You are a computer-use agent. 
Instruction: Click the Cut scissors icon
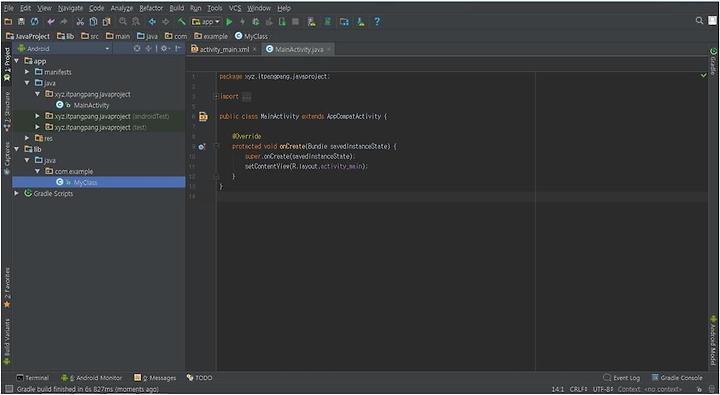80,22
